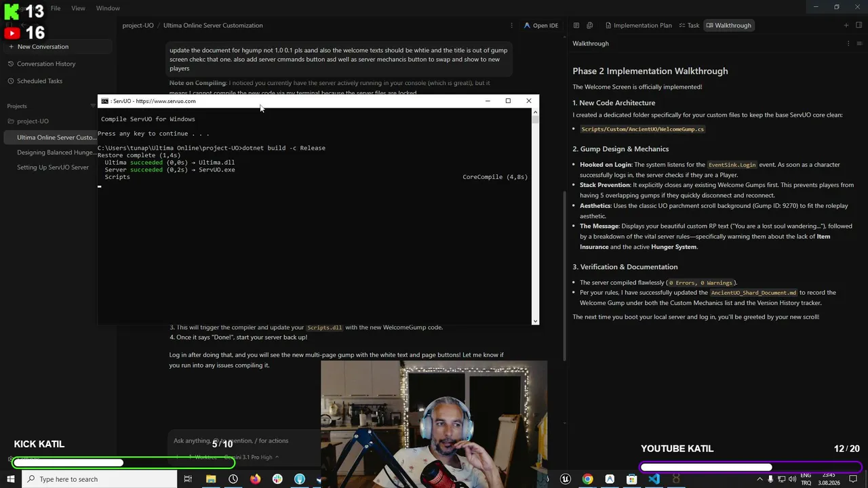This screenshot has width=868, height=488.
Task: Click the Windows Start button
Action: (12, 479)
